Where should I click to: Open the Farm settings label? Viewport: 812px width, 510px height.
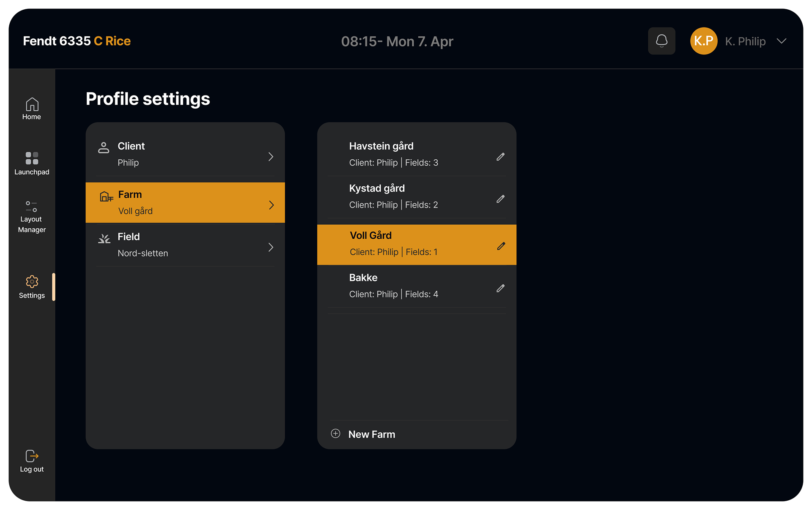130,195
